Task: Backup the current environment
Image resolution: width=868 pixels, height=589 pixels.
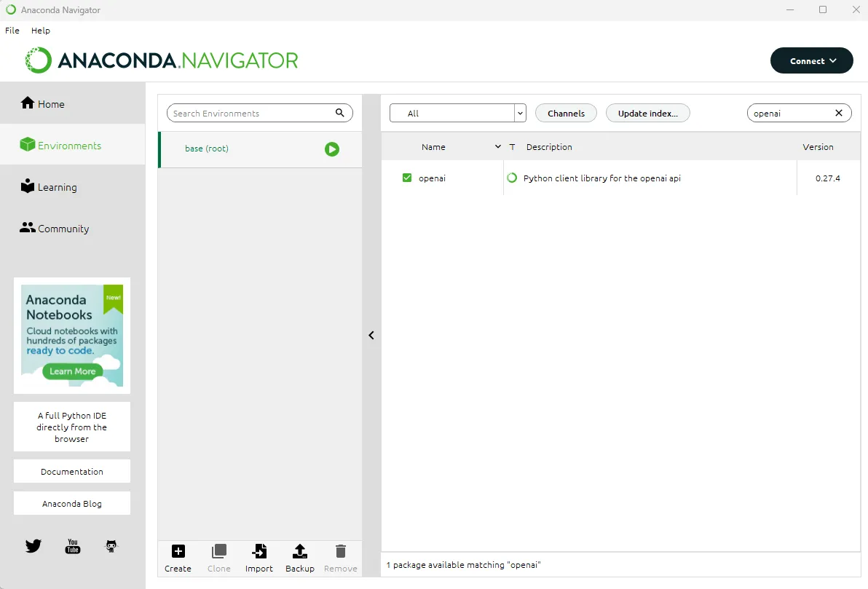Action: tap(299, 558)
